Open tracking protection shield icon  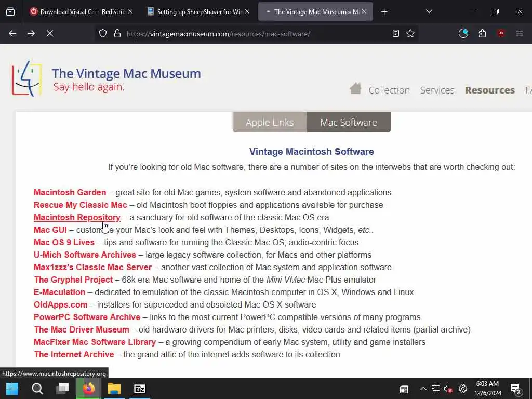coord(103,33)
